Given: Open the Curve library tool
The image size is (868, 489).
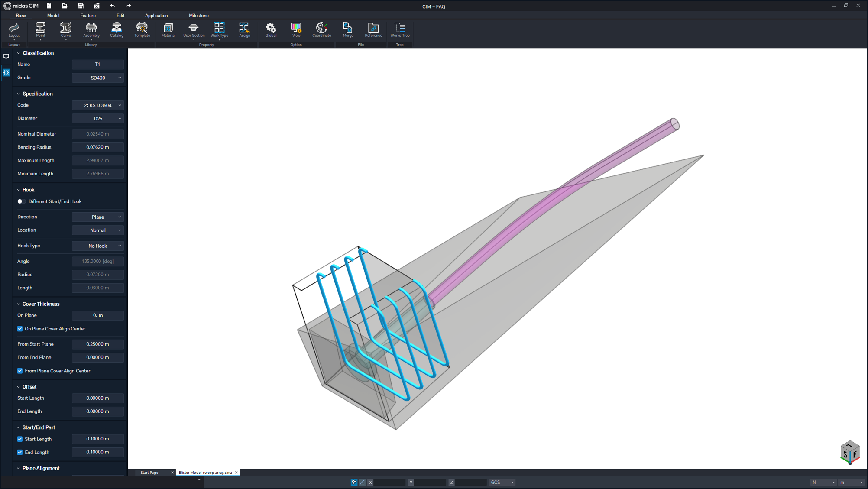Looking at the screenshot, I should point(65,30).
